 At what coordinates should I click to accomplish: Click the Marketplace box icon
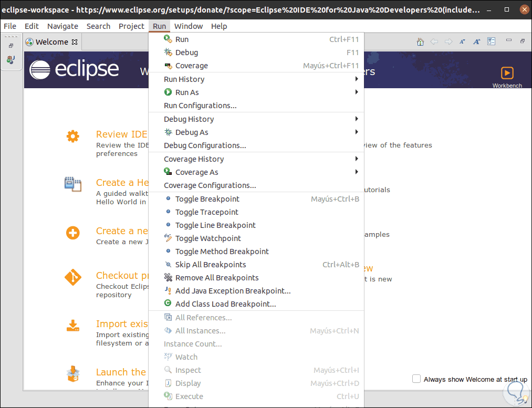click(x=73, y=374)
